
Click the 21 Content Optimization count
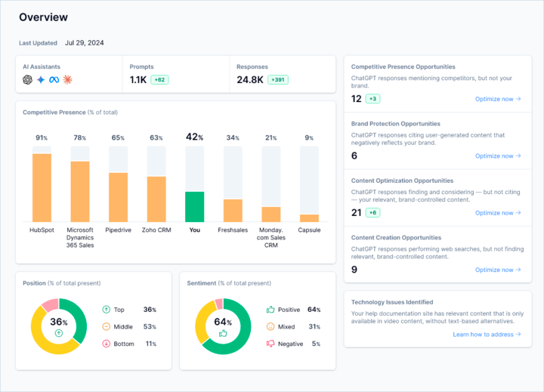(x=357, y=213)
